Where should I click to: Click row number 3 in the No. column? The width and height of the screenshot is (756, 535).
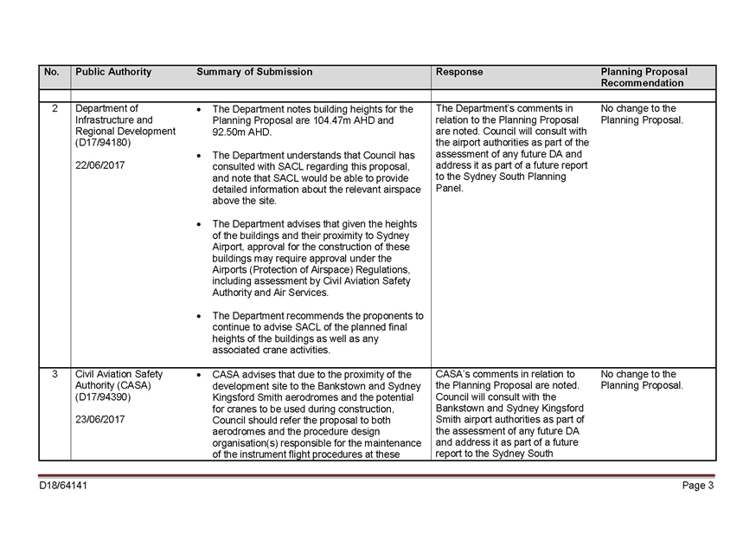click(x=54, y=375)
